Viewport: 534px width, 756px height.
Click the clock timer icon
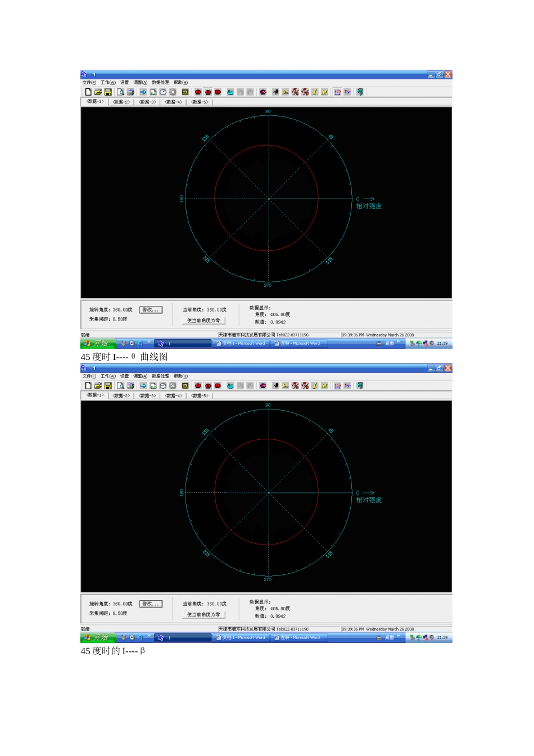163,92
